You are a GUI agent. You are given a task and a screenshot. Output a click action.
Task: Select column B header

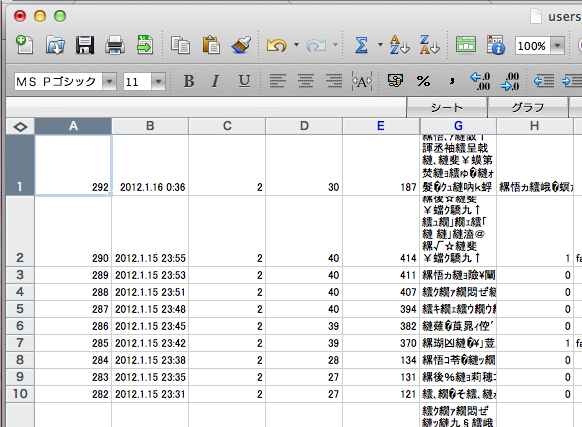click(x=150, y=126)
